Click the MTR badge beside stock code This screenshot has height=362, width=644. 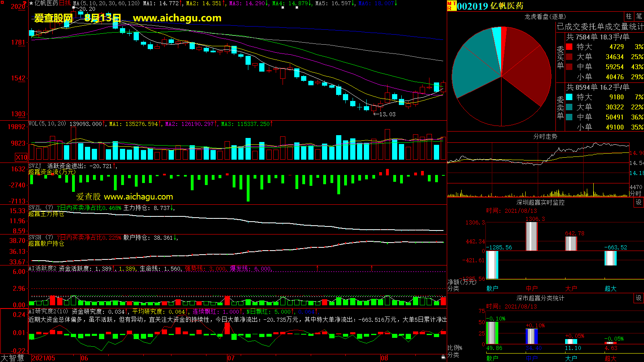point(451,6)
